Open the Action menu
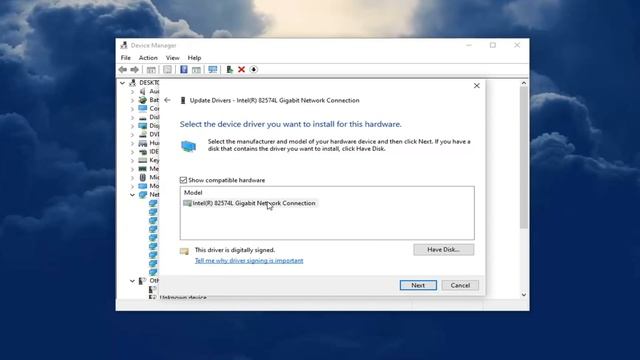 click(x=148, y=58)
